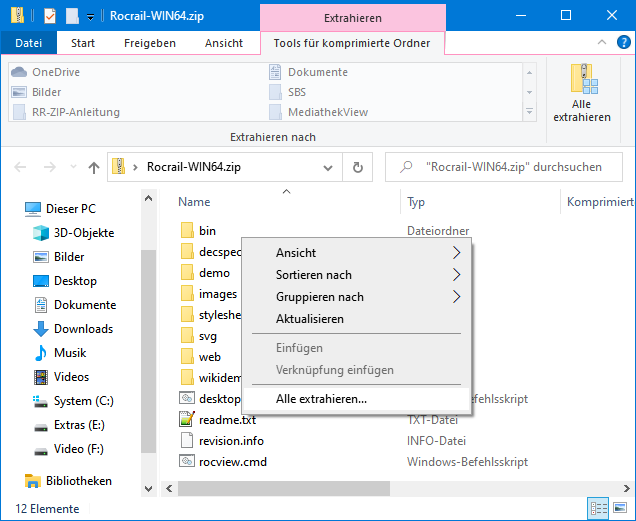Click the refresh icon beside address bar
The image size is (636, 521).
click(x=357, y=167)
